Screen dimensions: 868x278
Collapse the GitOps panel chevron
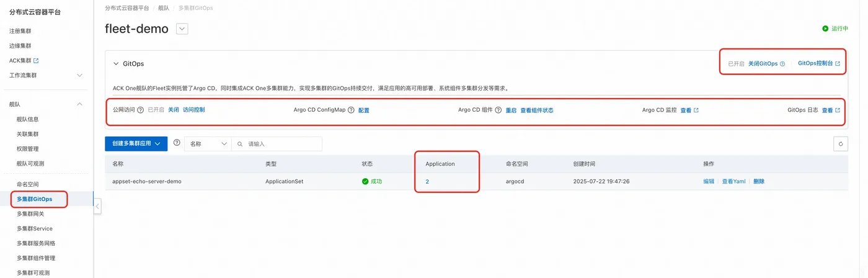[116, 64]
